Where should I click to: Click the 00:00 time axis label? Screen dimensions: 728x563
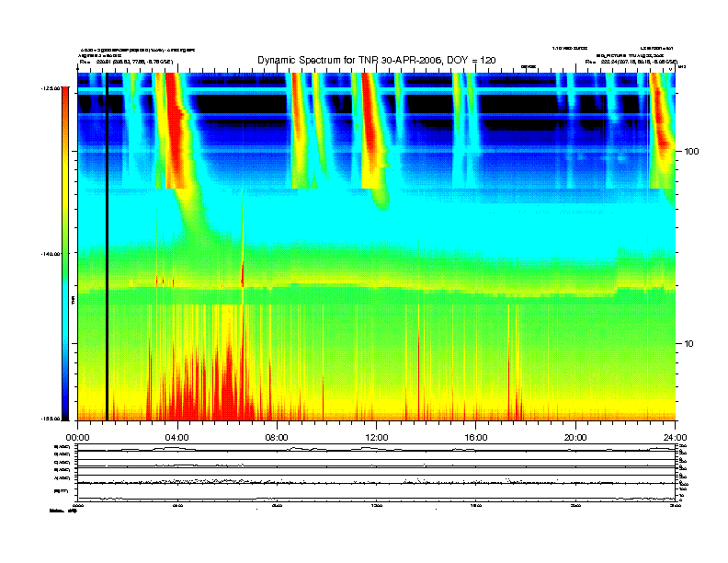[x=77, y=438]
